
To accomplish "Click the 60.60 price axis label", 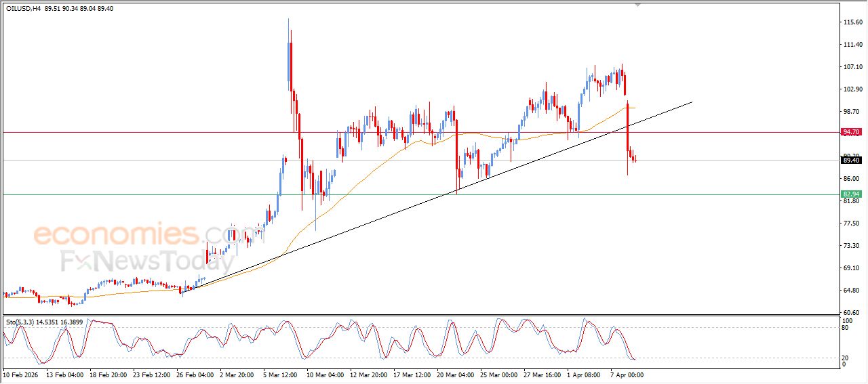I will tap(850, 312).
